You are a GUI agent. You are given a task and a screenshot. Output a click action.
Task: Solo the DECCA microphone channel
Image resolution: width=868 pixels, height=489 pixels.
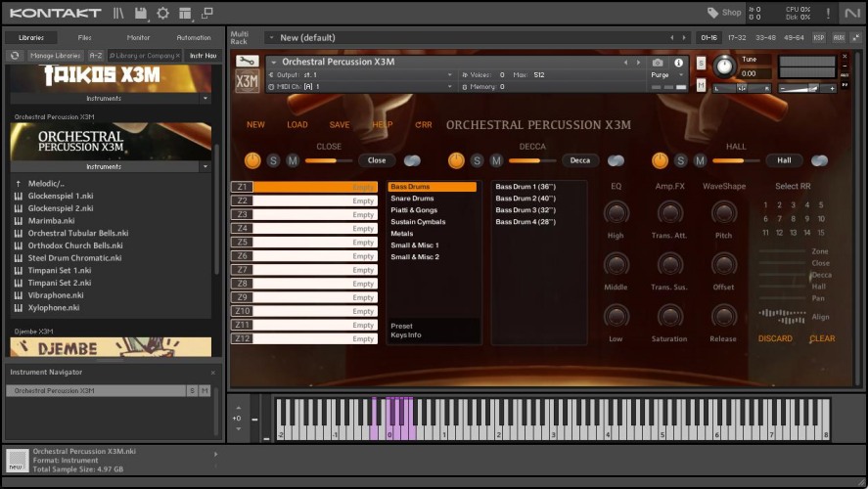point(477,160)
